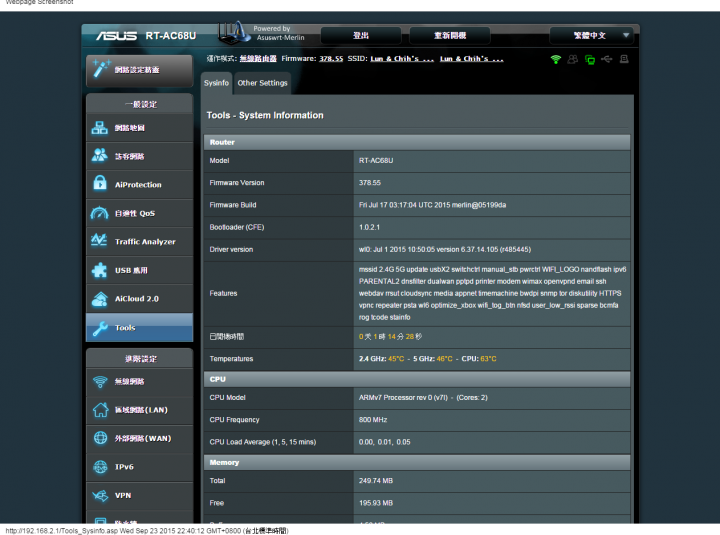This screenshot has width=720, height=535.
Task: Open the 繁體中文 language dropdown
Action: pyautogui.click(x=591, y=35)
